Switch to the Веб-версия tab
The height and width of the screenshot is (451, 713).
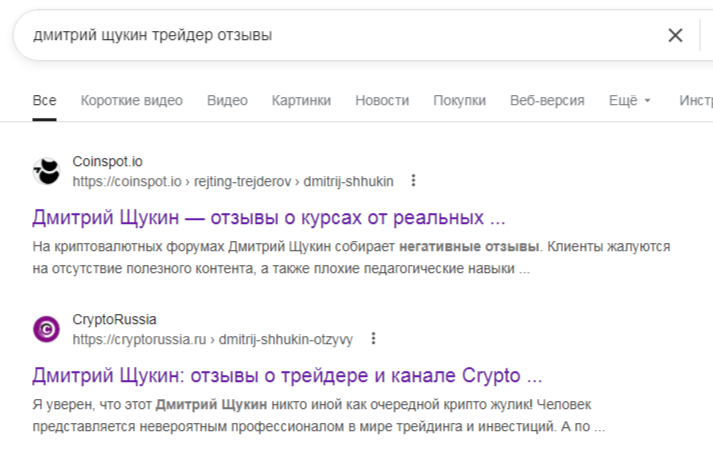click(x=547, y=101)
